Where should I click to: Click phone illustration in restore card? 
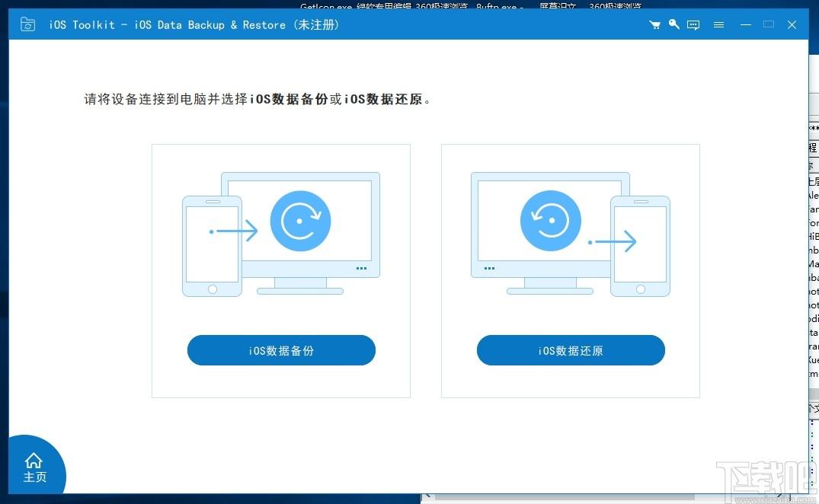click(640, 245)
